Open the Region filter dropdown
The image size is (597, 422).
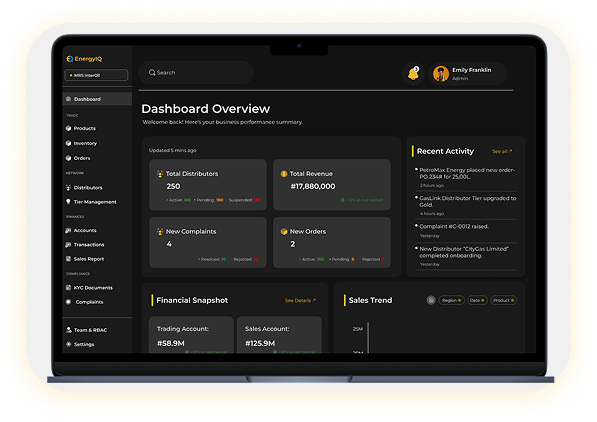coord(452,300)
